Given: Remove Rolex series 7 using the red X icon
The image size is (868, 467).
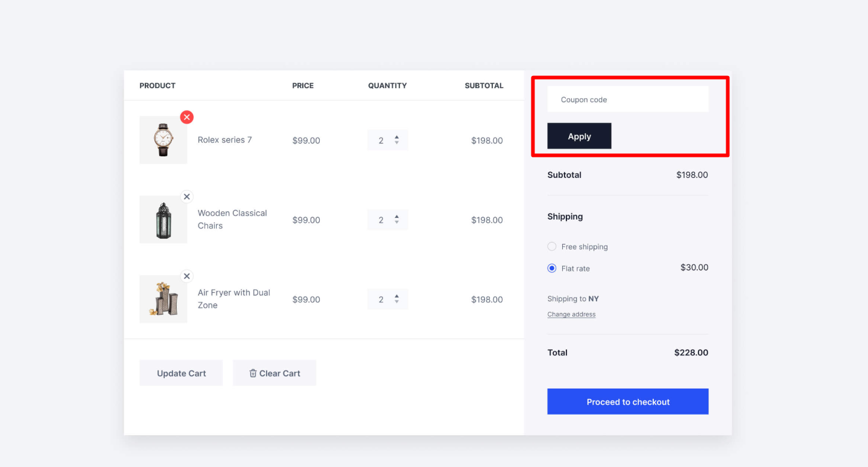Looking at the screenshot, I should point(186,117).
